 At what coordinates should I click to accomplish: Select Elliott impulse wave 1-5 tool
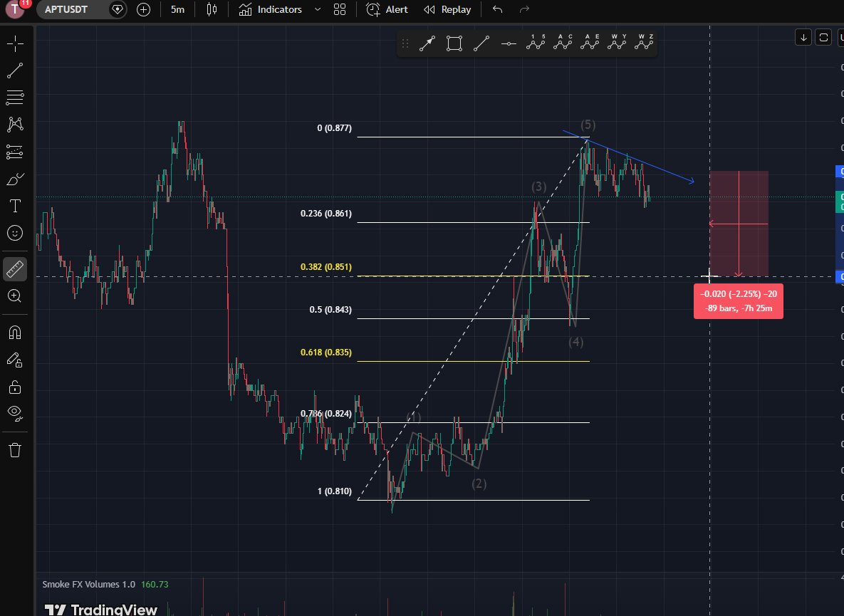point(536,43)
